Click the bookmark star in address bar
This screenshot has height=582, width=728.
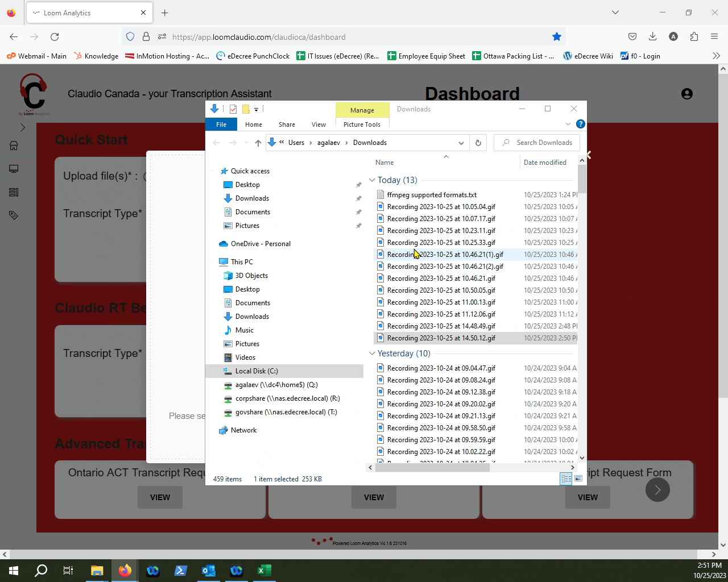point(557,37)
